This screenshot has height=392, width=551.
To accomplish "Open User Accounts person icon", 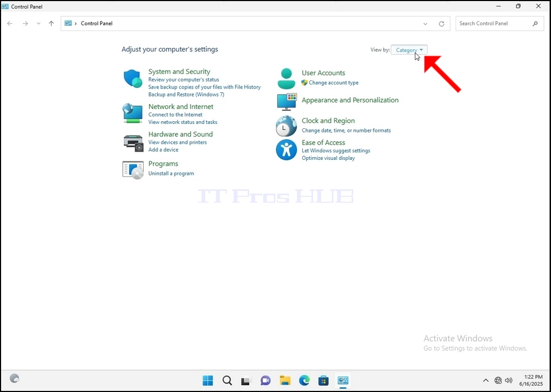I will (x=286, y=78).
